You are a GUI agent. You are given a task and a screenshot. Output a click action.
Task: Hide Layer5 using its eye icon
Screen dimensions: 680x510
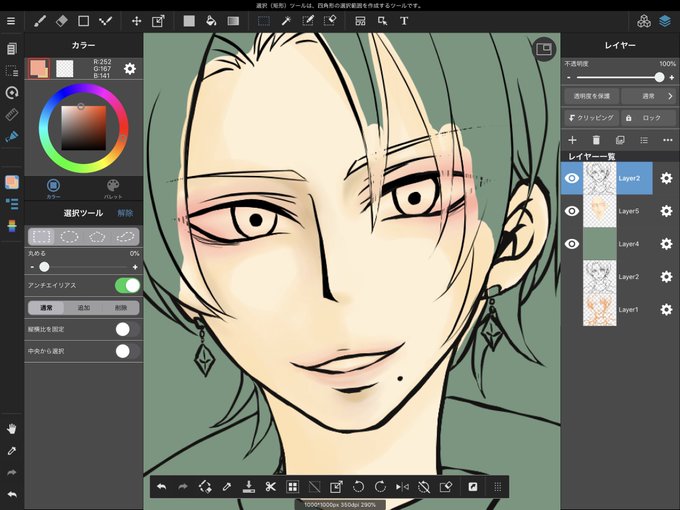pos(572,211)
